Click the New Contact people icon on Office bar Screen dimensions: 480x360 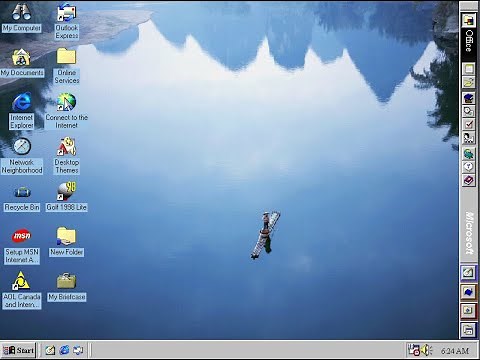pyautogui.click(x=469, y=138)
